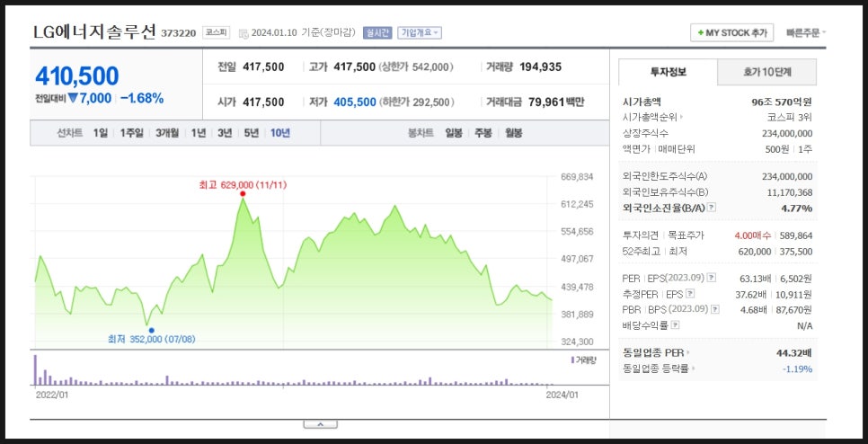Click the 거래량 value 194,935
This screenshot has height=444, width=868.
pos(540,67)
